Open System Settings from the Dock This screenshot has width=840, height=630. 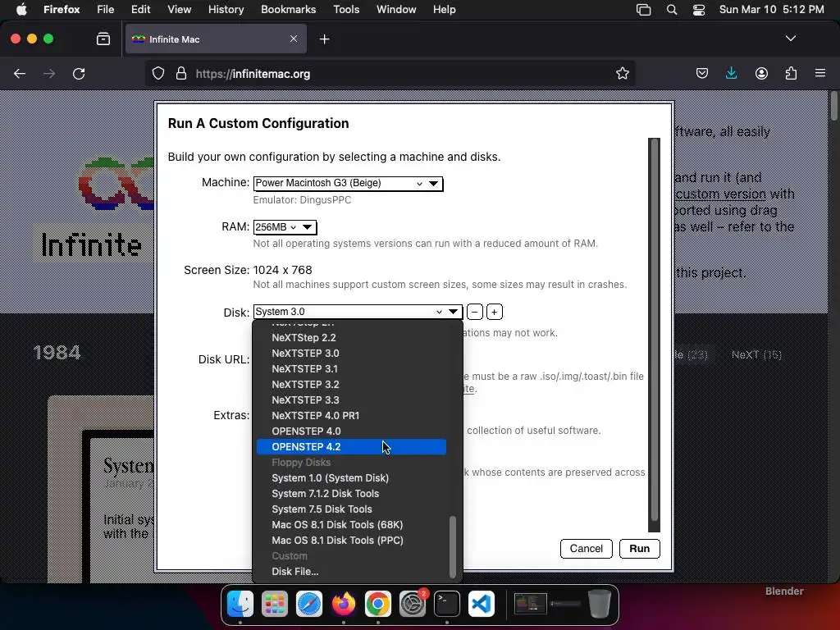[x=413, y=604]
